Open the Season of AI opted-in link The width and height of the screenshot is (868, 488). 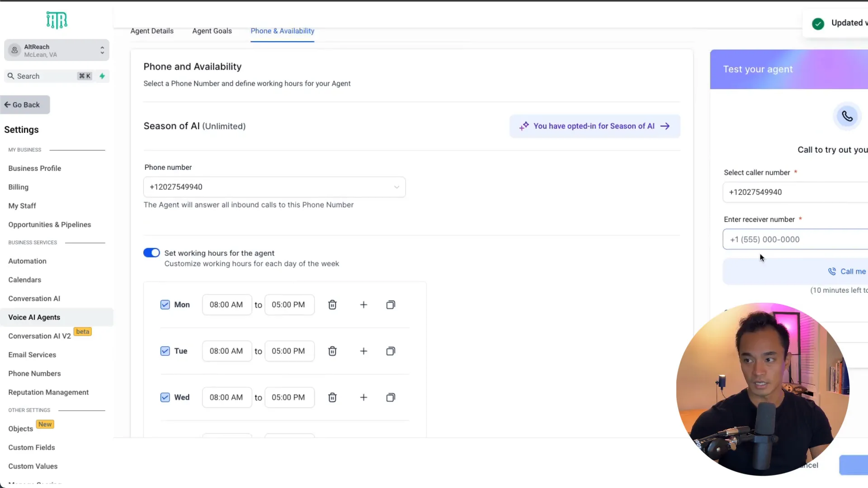click(594, 126)
